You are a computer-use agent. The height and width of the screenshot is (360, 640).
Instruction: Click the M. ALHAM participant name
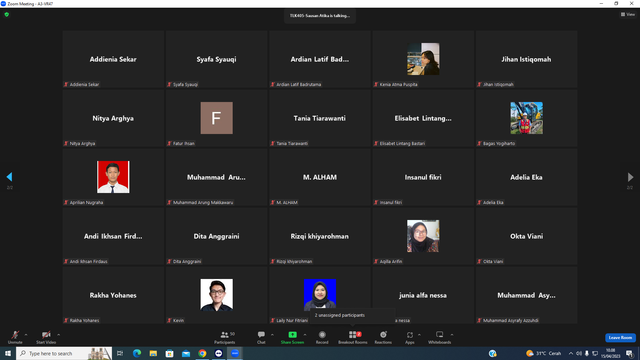(320, 177)
